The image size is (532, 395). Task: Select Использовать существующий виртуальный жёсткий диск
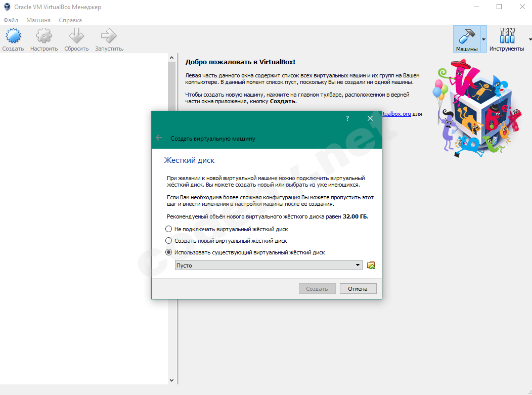[x=245, y=252]
